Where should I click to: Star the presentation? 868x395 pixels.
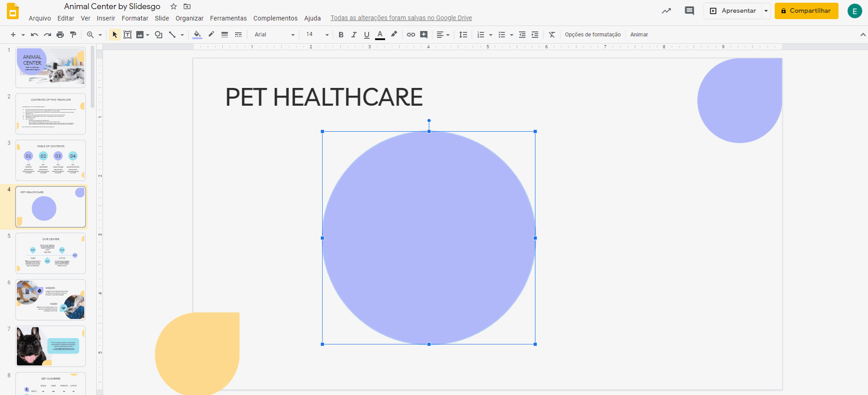[x=174, y=6]
